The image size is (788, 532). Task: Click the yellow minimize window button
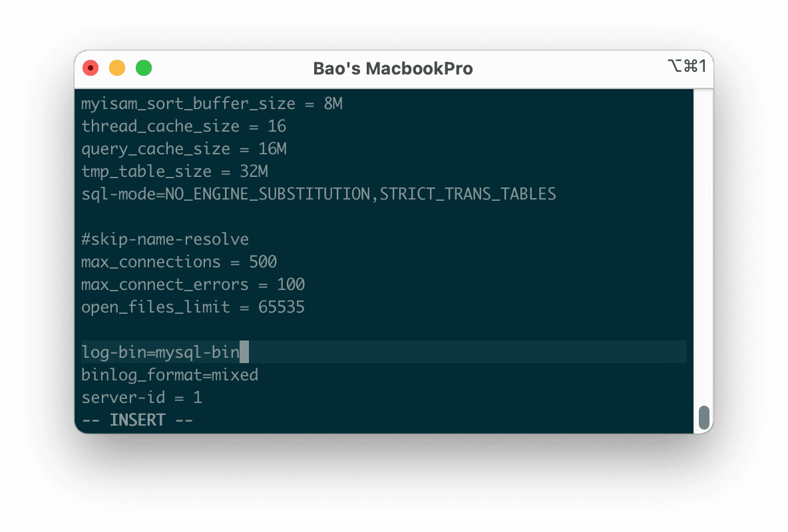click(x=117, y=68)
